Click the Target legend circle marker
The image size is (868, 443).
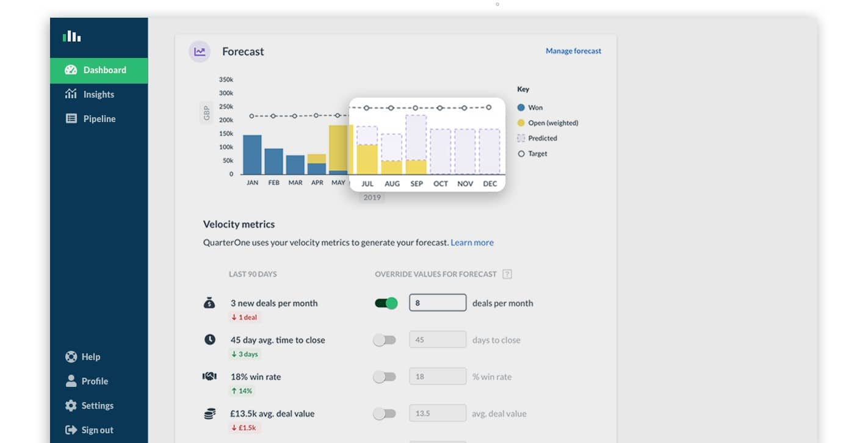pos(521,154)
